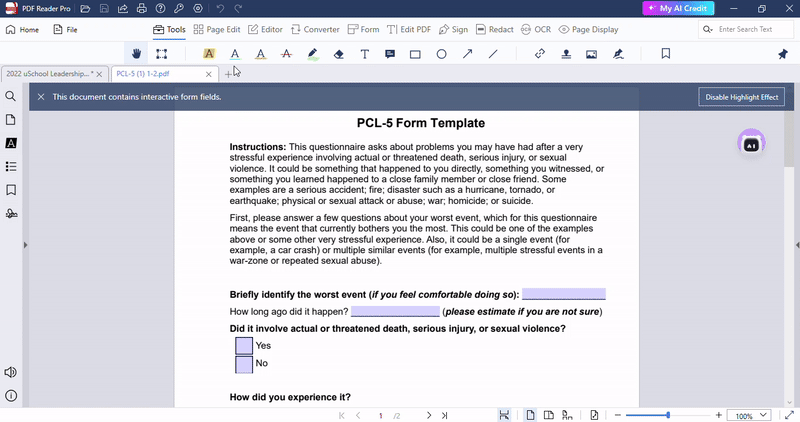
Task: Click the open file folder icon
Action: (x=85, y=9)
